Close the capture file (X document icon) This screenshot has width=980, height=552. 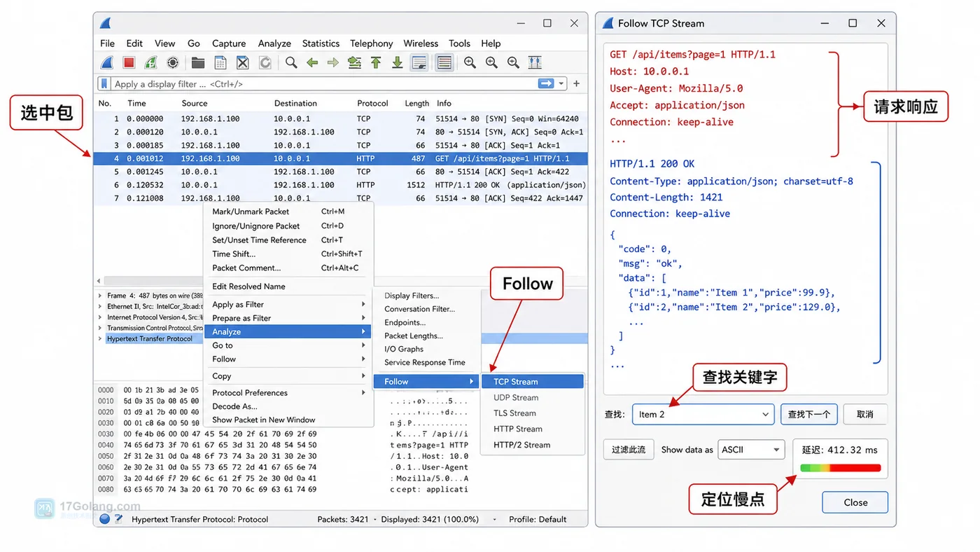pyautogui.click(x=242, y=63)
